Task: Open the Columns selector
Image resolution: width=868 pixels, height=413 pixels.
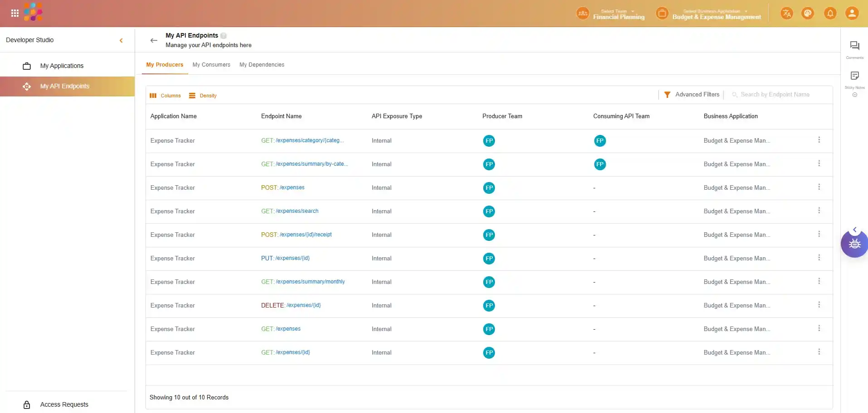Action: 165,96
